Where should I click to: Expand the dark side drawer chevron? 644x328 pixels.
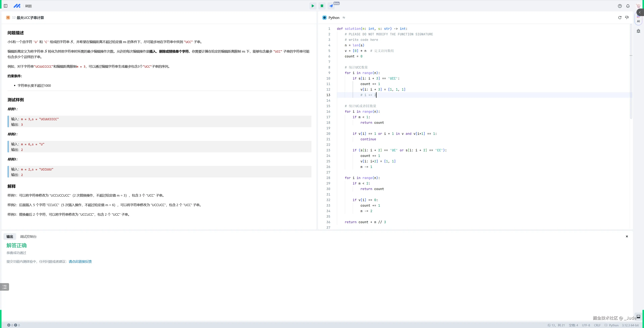point(640,12)
